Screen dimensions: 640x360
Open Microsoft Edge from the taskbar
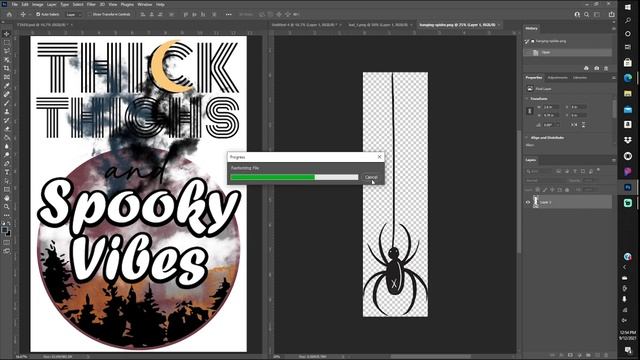628,78
